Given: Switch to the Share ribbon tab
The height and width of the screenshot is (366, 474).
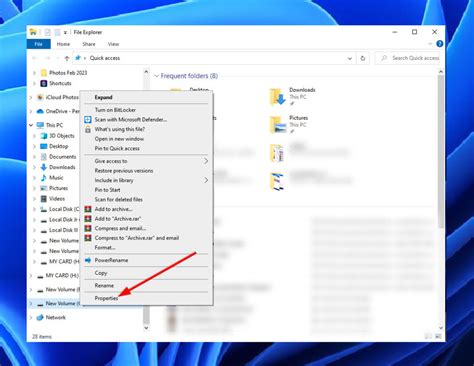Looking at the screenshot, I should pyautogui.click(x=89, y=44).
